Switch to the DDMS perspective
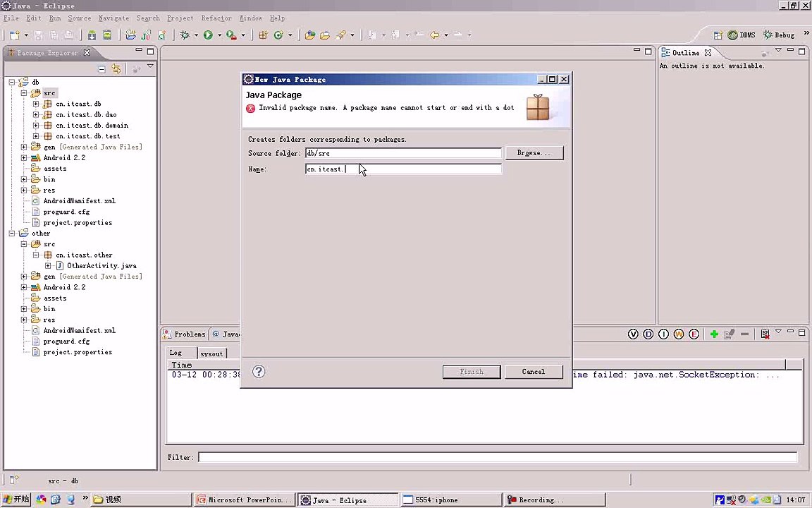The height and width of the screenshot is (508, 812). tap(742, 35)
